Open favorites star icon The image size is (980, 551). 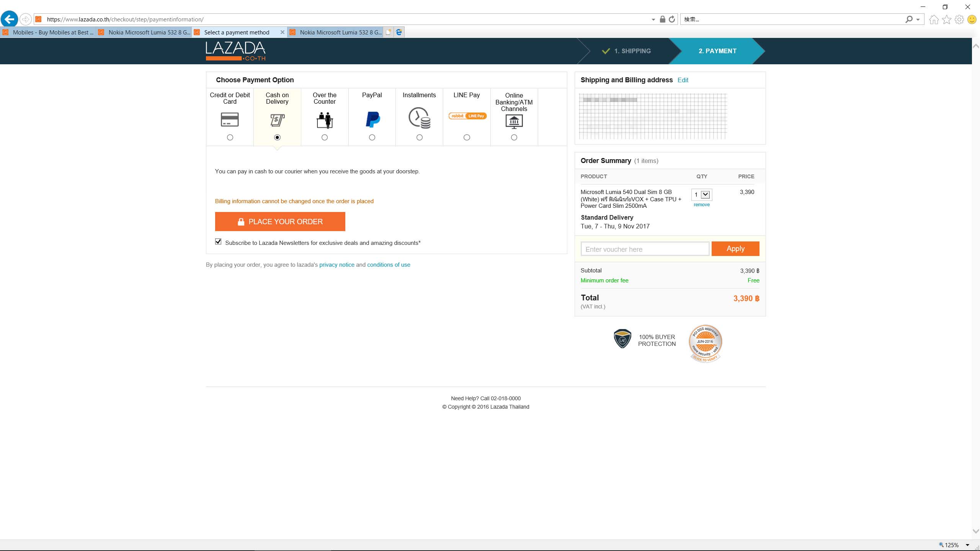tap(947, 19)
